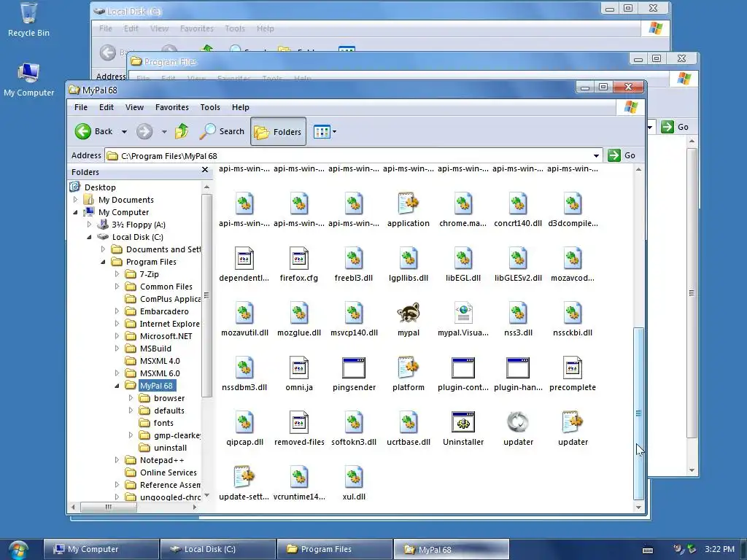Expand the browser subfolder node

(131, 397)
